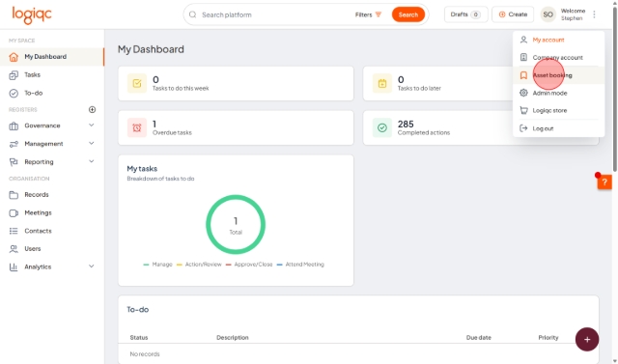Expand the Analytics chevron
The image size is (618, 364).
92,266
